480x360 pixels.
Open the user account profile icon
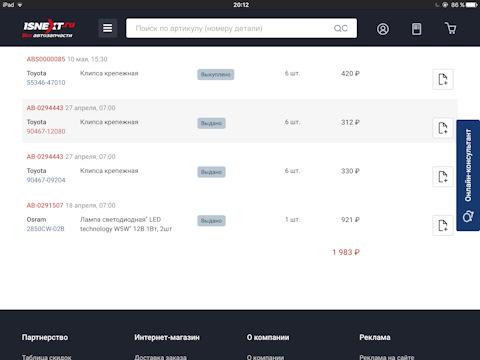pos(383,29)
